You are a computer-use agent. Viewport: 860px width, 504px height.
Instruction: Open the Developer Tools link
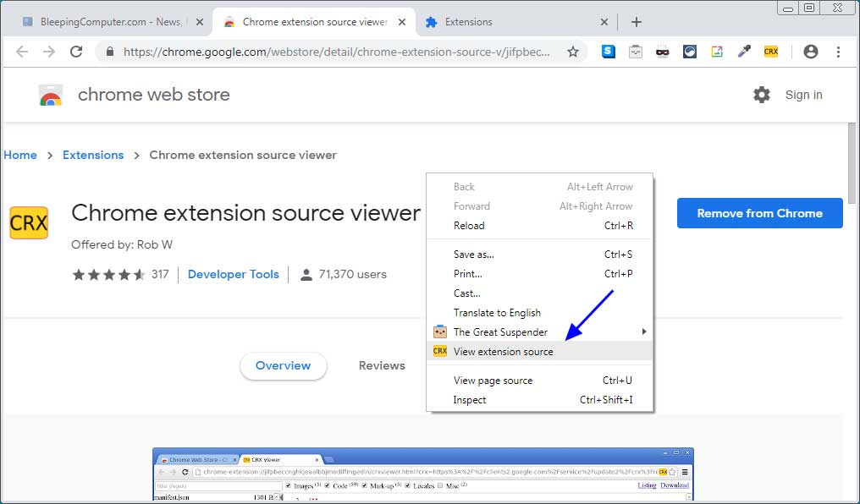pos(233,274)
